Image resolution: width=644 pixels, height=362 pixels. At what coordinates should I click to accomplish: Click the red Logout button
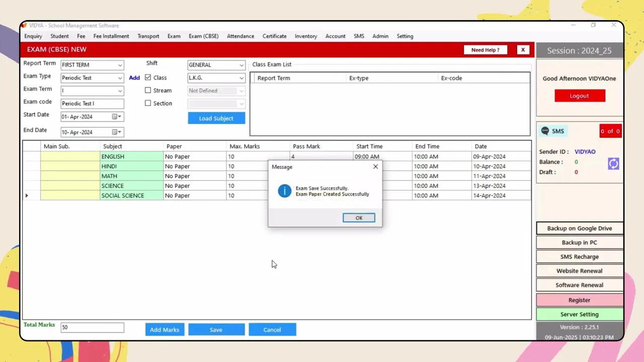click(580, 96)
